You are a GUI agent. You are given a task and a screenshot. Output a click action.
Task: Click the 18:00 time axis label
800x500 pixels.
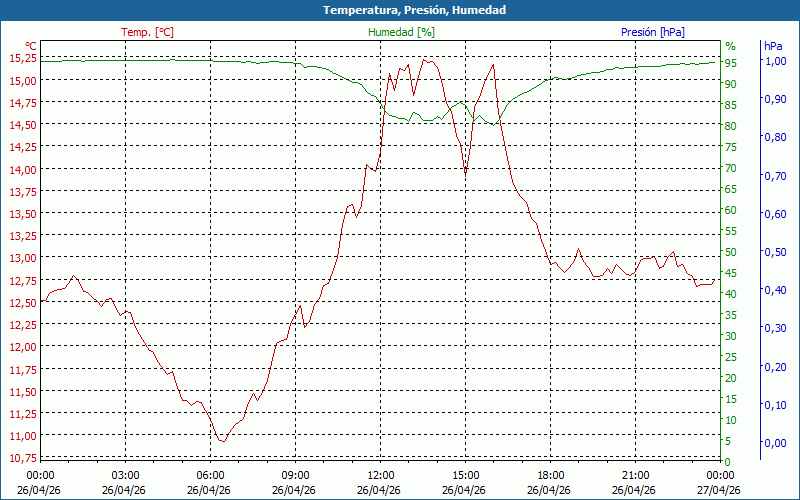[551, 475]
